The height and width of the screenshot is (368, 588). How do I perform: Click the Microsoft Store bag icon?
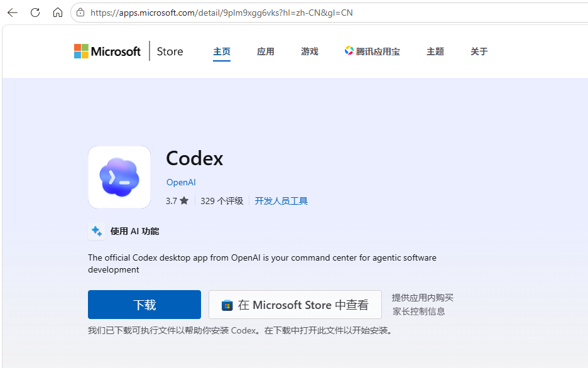click(x=227, y=305)
